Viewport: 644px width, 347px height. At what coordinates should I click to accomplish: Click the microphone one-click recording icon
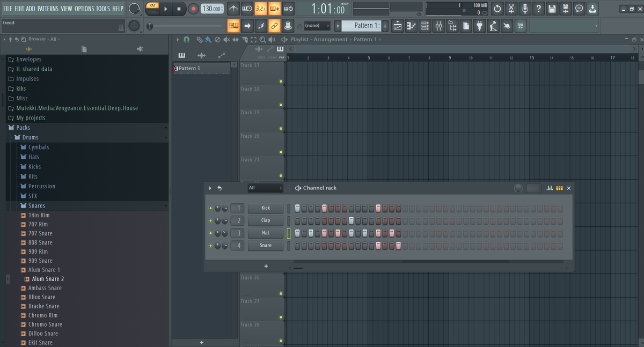click(x=525, y=9)
